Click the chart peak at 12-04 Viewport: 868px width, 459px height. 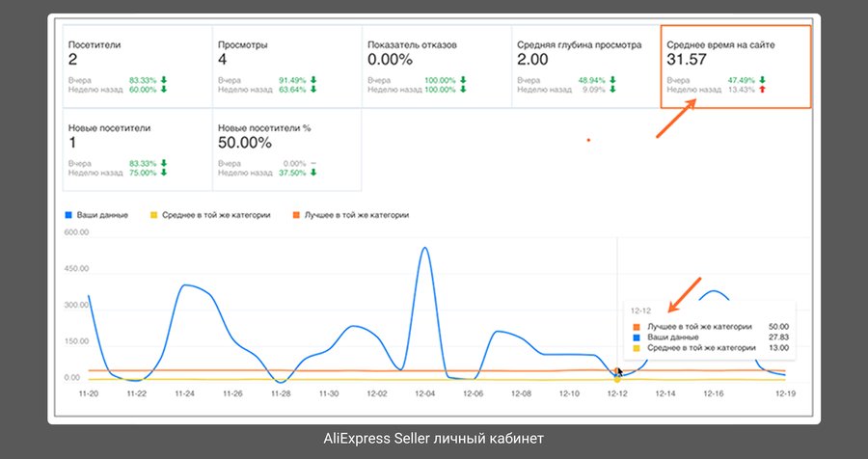[424, 248]
